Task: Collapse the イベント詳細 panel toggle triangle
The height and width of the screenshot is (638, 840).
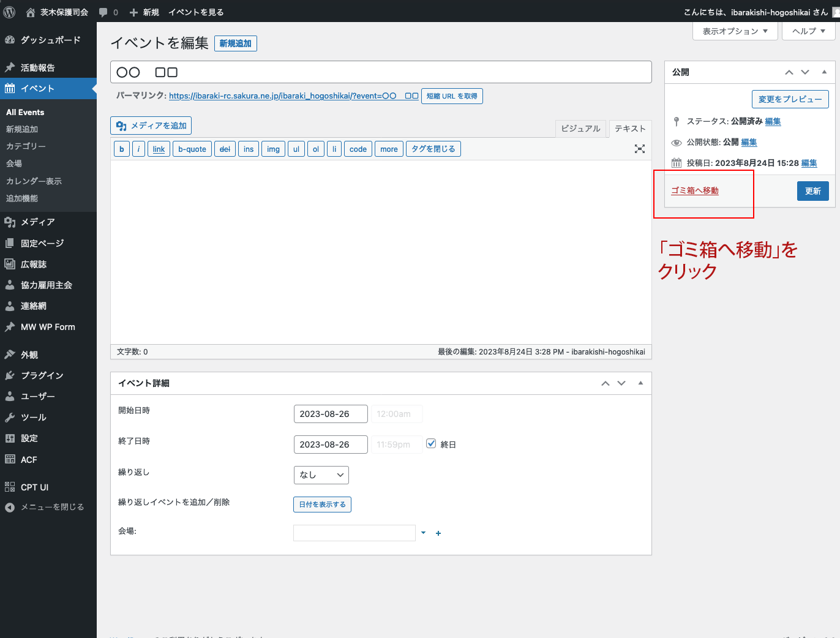Action: tap(640, 383)
